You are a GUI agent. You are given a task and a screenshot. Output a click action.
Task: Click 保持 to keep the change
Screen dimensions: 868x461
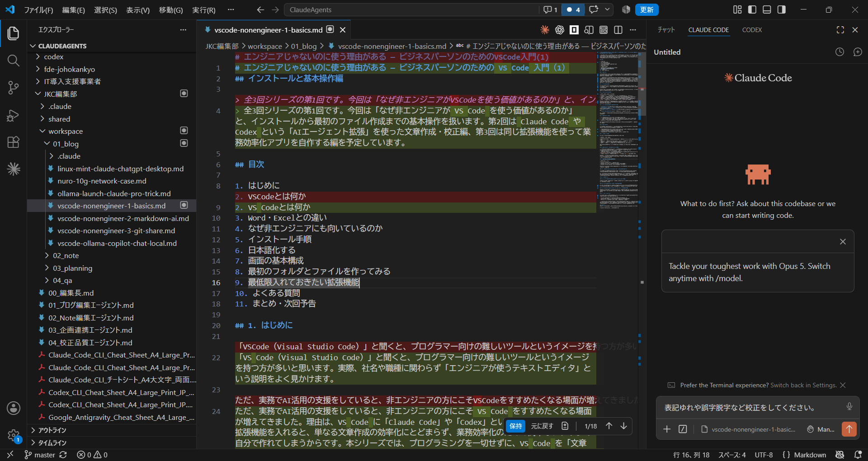(x=515, y=426)
